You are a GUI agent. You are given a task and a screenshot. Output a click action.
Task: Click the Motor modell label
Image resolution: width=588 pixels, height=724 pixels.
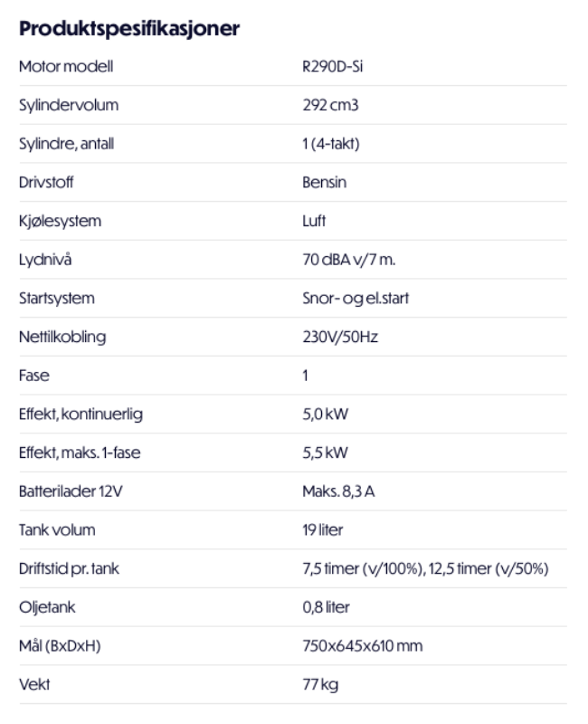click(x=65, y=67)
